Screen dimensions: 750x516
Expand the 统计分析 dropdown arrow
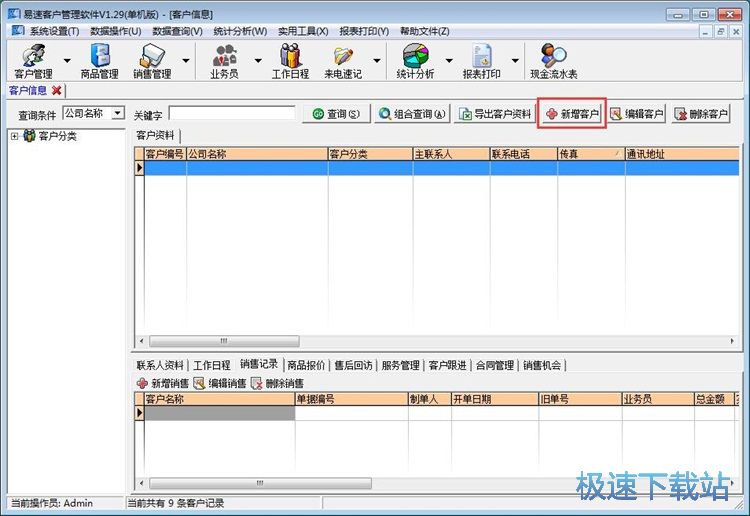[449, 61]
